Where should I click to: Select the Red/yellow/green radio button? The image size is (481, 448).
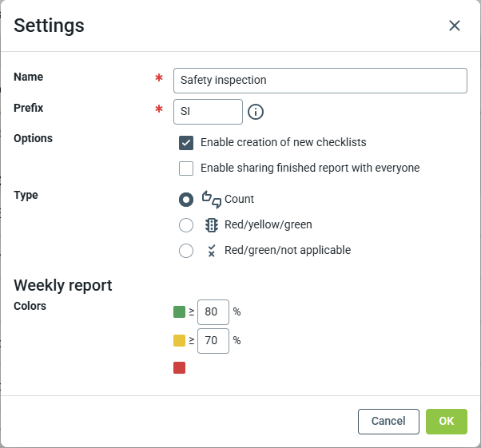tap(186, 225)
